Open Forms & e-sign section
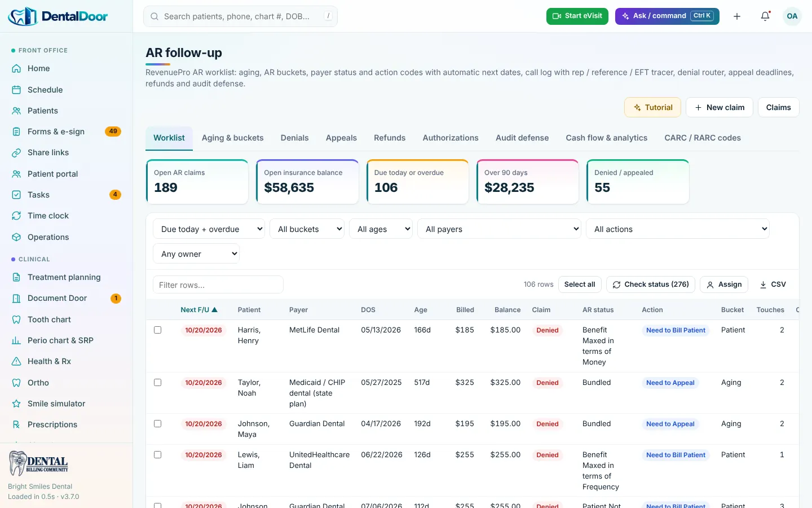 pyautogui.click(x=66, y=132)
